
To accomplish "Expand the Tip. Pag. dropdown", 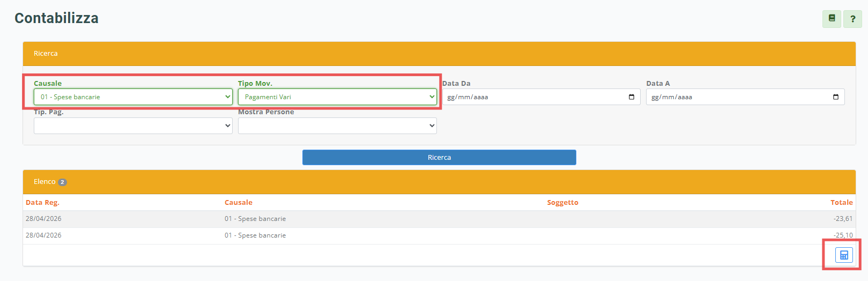I will pos(133,125).
